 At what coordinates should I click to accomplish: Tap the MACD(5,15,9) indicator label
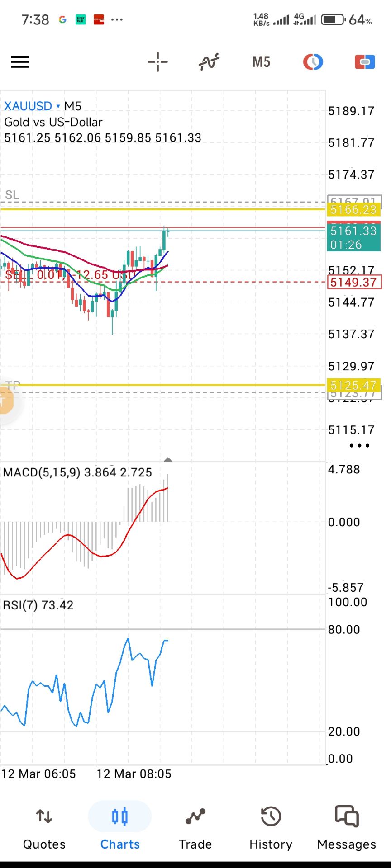click(x=42, y=472)
